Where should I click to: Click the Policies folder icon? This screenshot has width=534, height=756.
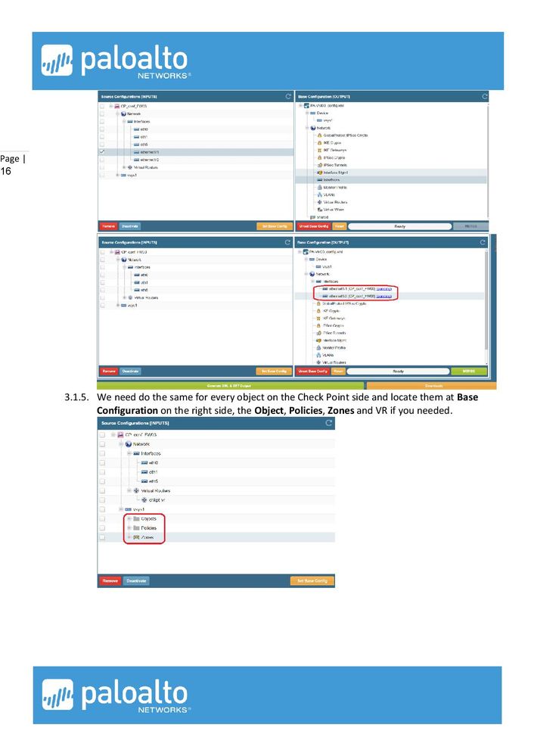[136, 528]
